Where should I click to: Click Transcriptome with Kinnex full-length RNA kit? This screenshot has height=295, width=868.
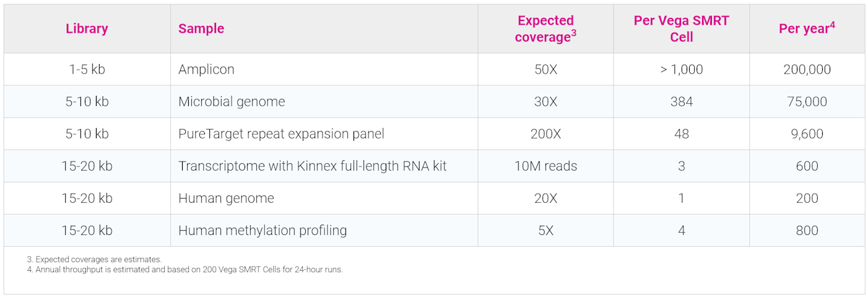[312, 166]
